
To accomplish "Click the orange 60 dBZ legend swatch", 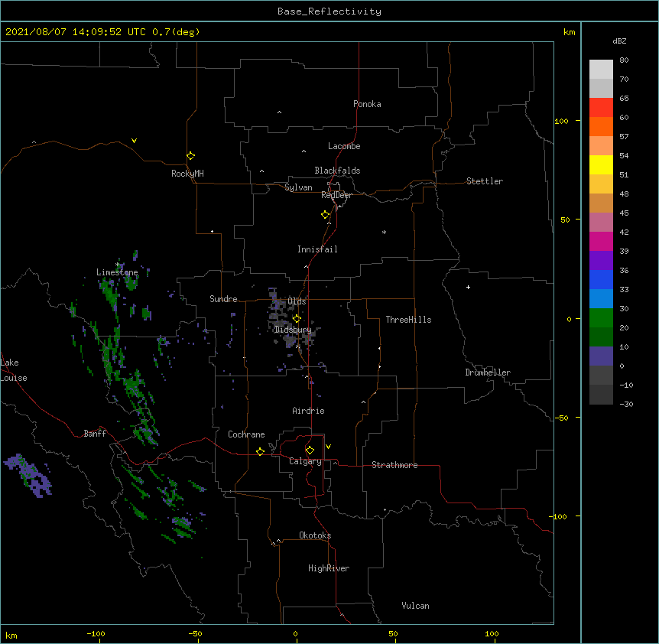I will point(601,126).
